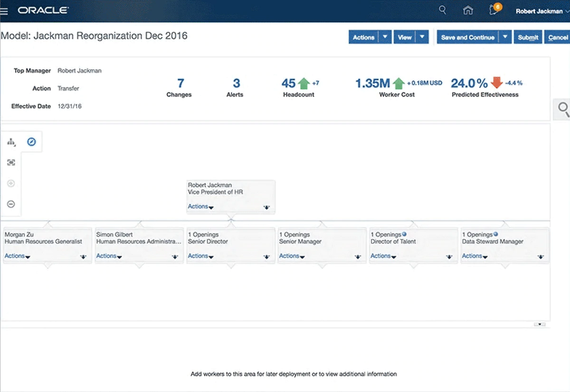Select the compass navigation icon

coord(31,142)
